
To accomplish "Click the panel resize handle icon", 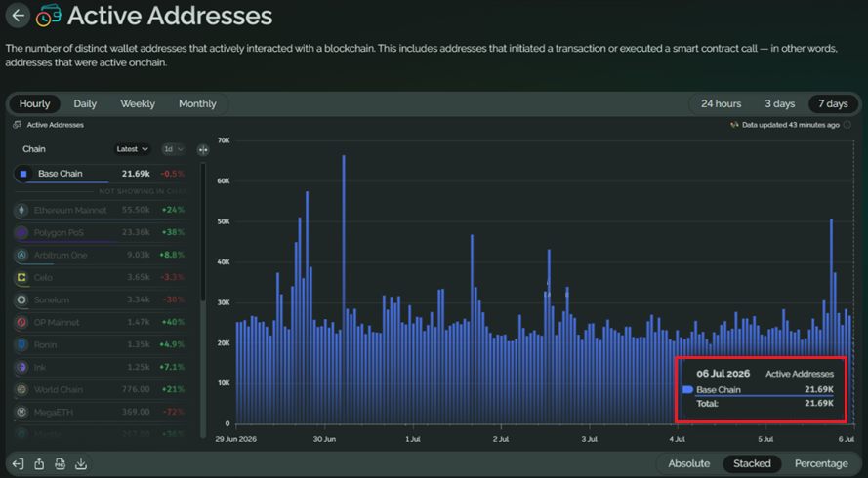I will click(203, 150).
